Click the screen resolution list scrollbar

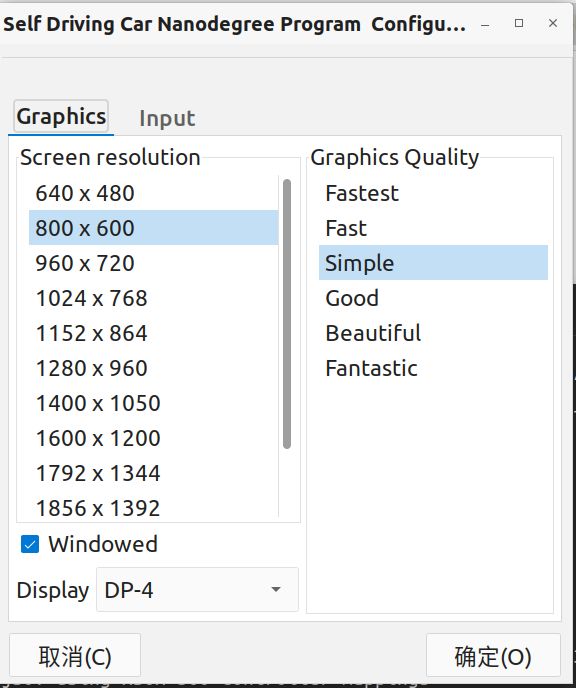coord(287,314)
